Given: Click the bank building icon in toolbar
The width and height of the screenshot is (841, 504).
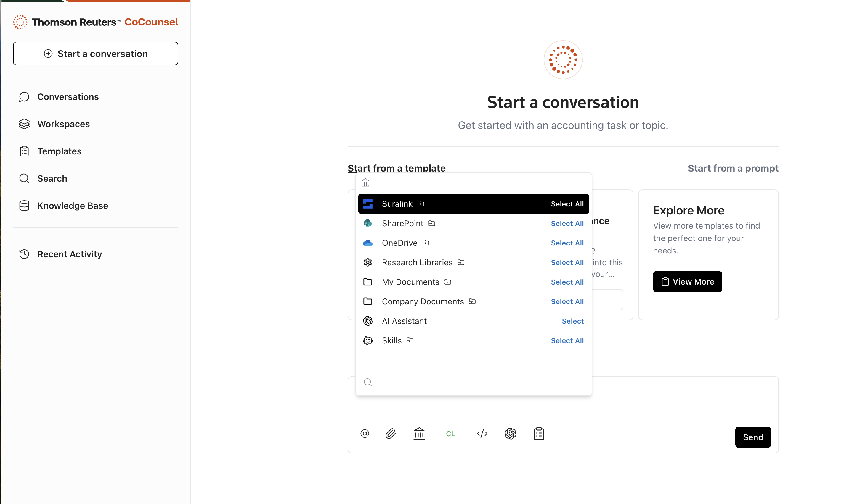Looking at the screenshot, I should tap(419, 434).
